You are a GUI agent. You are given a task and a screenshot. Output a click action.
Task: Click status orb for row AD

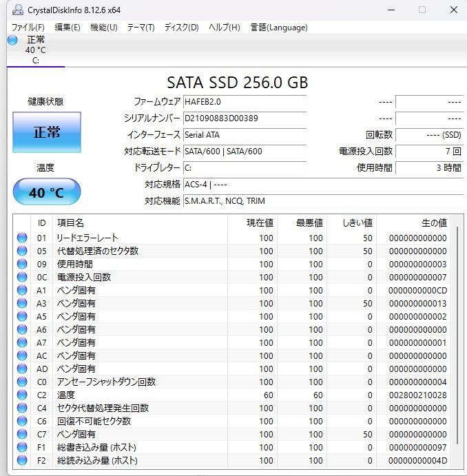point(22,369)
